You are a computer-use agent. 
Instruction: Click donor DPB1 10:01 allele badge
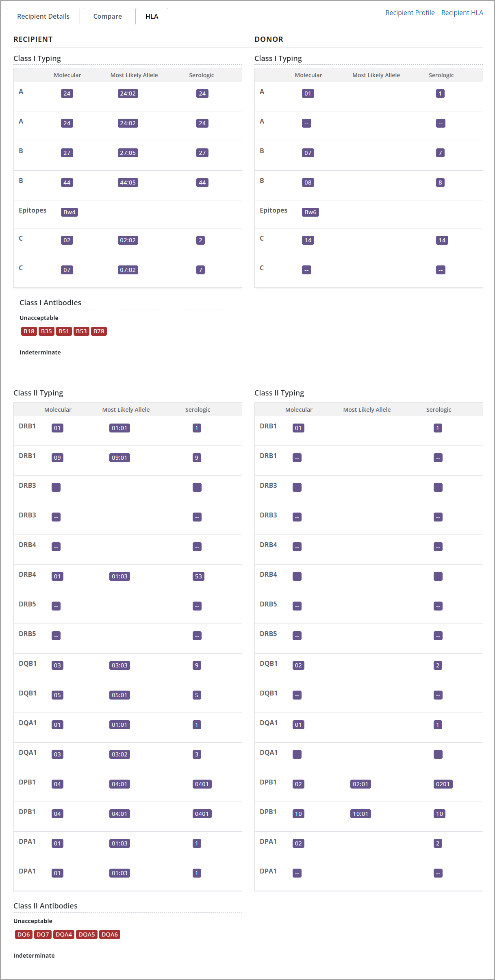pyautogui.click(x=360, y=814)
